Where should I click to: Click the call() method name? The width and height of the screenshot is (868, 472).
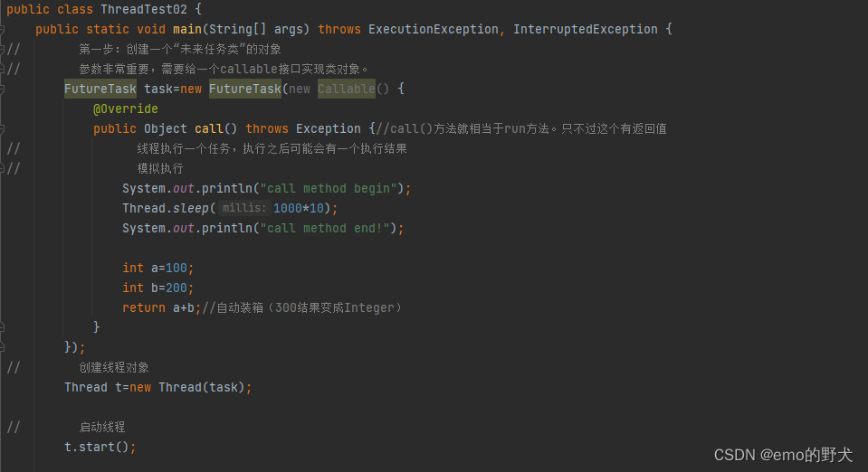point(209,129)
